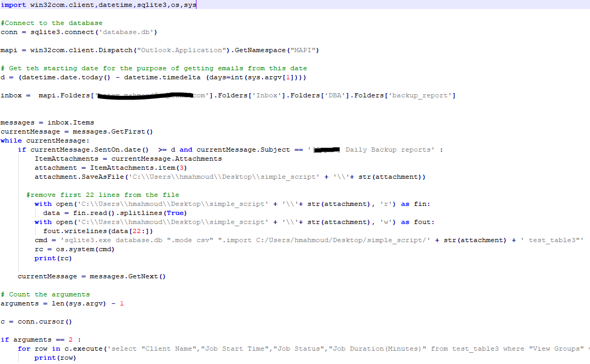This screenshot has width=590, height=364.
Task: Click the '# Count the arguments' comment
Action: (x=45, y=294)
